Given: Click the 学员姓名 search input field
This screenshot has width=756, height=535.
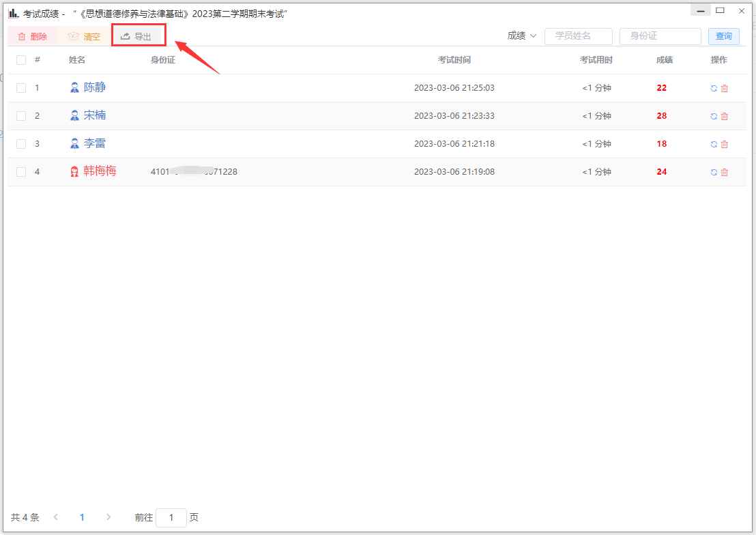Looking at the screenshot, I should [x=578, y=36].
